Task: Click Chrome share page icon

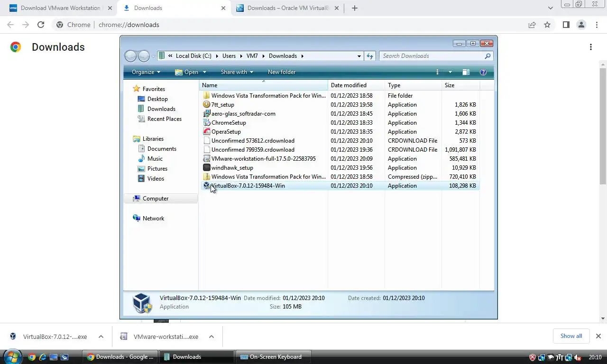Action: [532, 25]
